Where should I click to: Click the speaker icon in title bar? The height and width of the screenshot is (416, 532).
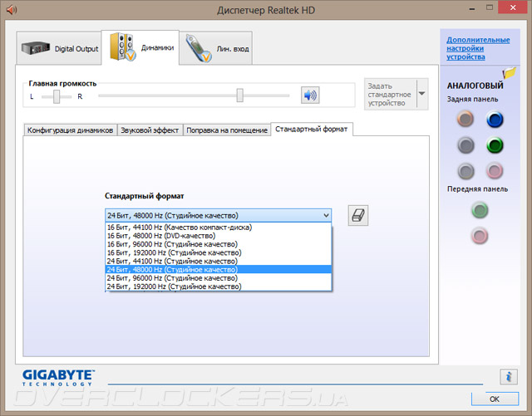11,10
